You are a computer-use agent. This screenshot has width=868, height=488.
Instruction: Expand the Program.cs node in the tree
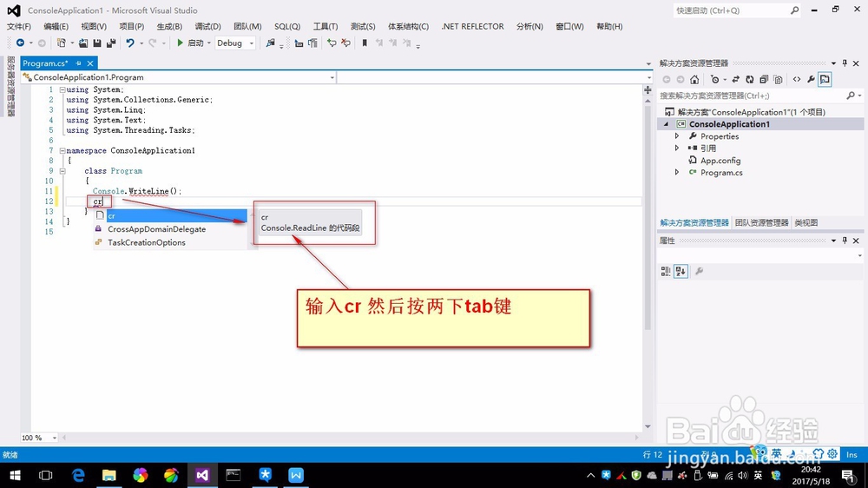pyautogui.click(x=676, y=173)
